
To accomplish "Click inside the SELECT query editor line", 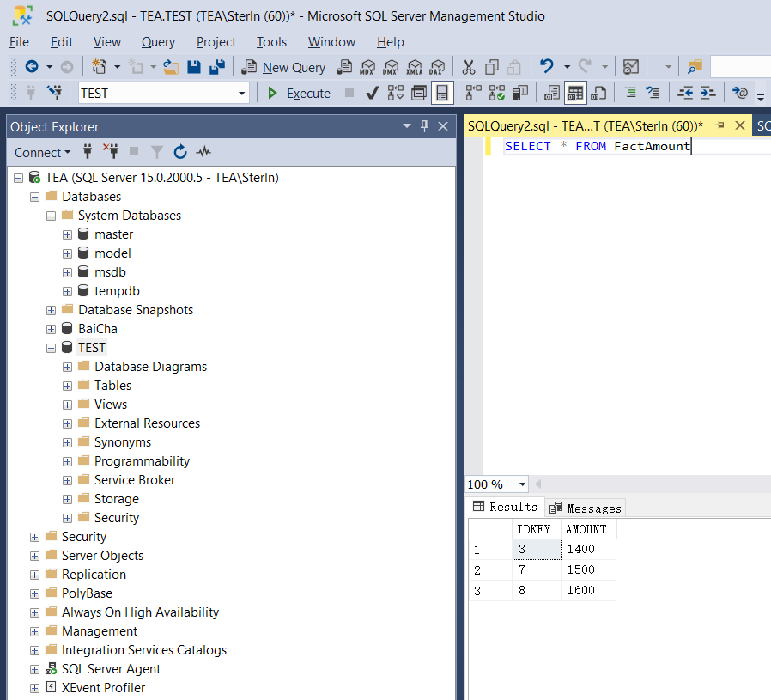I will (598, 146).
